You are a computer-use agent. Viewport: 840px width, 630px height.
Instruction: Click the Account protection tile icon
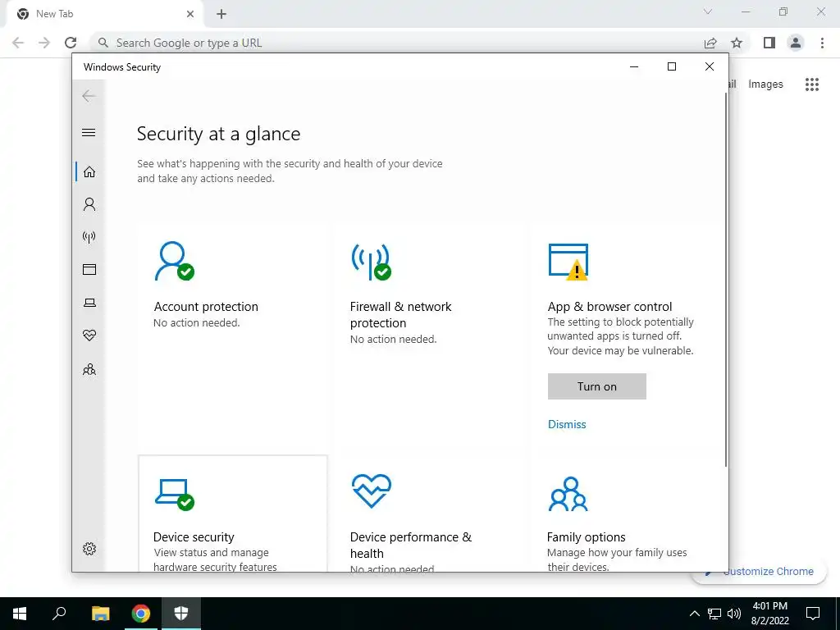[x=174, y=261]
